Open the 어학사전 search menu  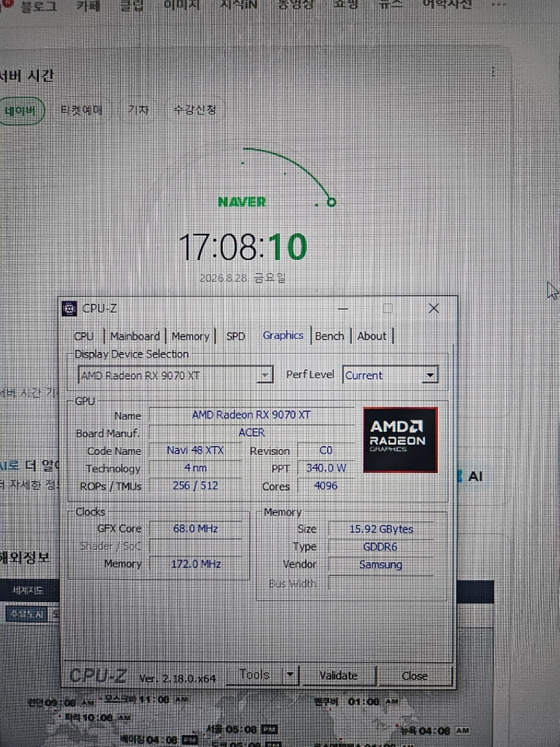(x=447, y=6)
